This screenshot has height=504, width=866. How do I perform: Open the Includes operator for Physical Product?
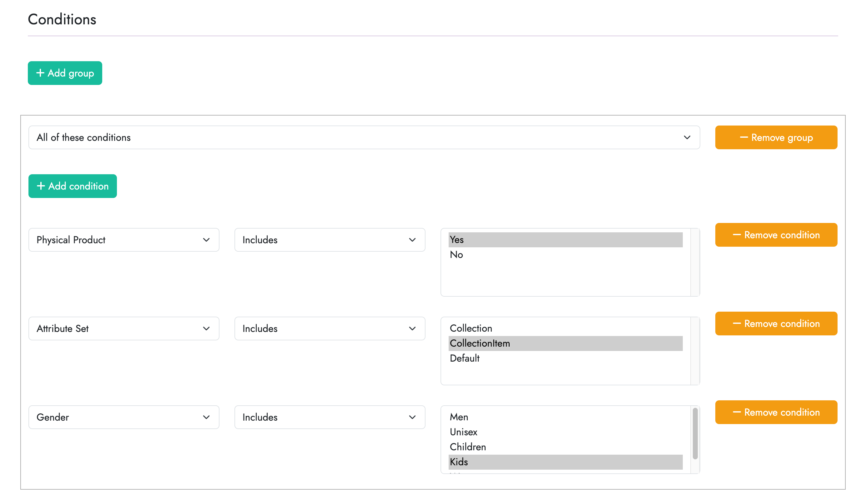click(x=330, y=240)
